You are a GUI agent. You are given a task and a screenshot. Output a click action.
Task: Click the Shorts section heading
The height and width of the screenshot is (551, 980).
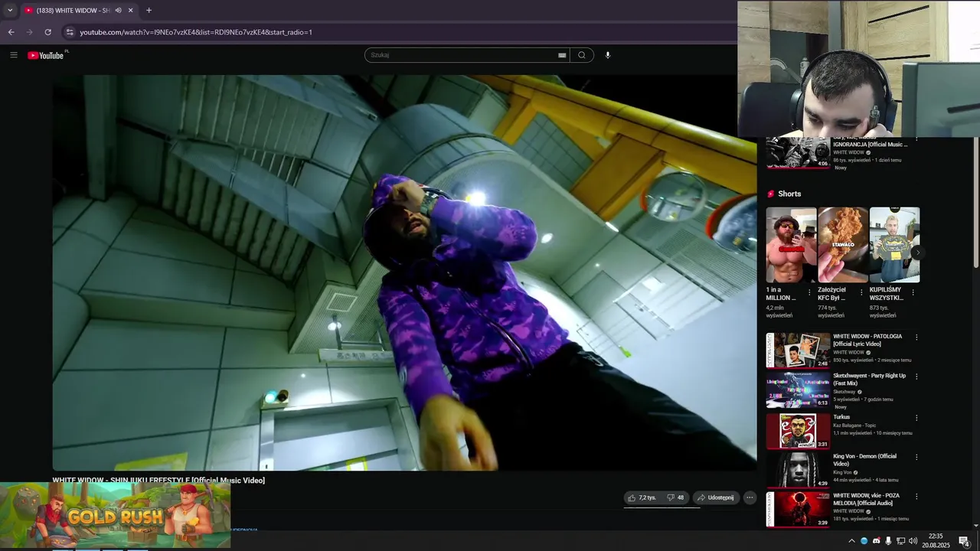789,194
